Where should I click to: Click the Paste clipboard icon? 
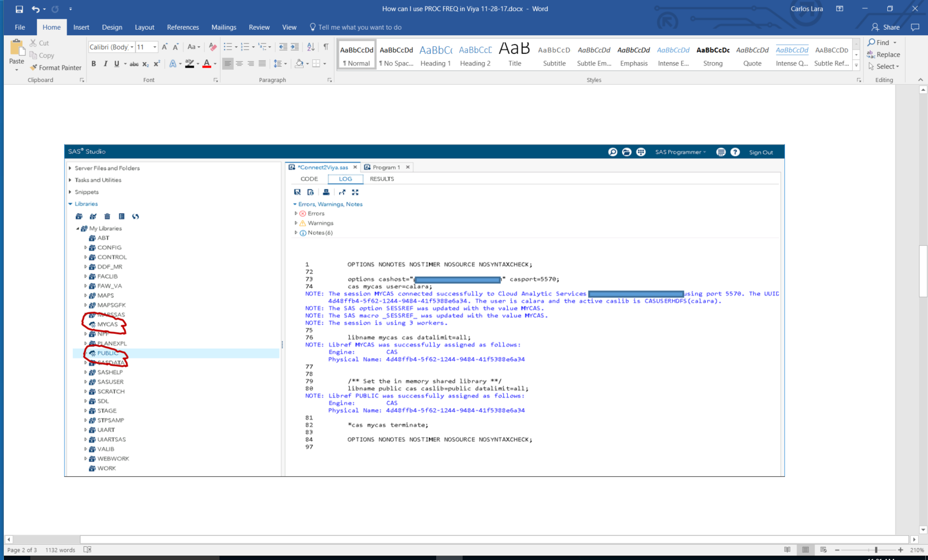(x=17, y=48)
